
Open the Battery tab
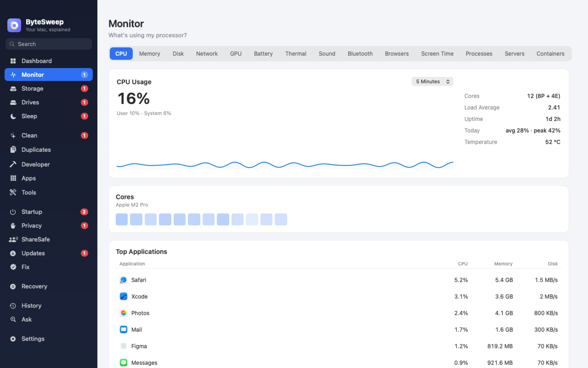[x=263, y=54]
